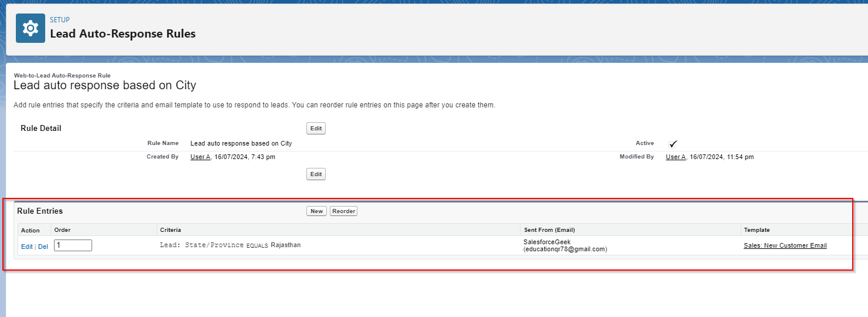
Task: Open User A link beside Created By
Action: point(201,157)
